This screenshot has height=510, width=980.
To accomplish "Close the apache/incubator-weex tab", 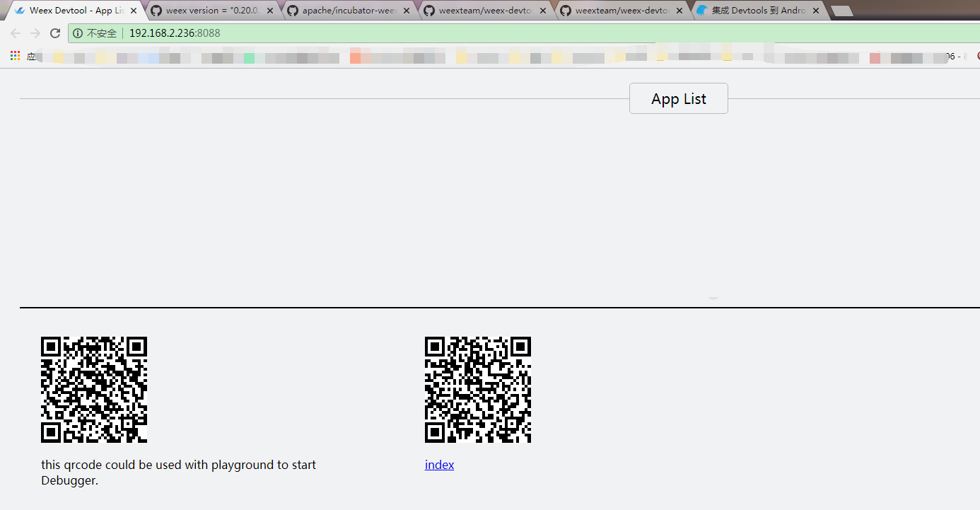I will [x=407, y=11].
